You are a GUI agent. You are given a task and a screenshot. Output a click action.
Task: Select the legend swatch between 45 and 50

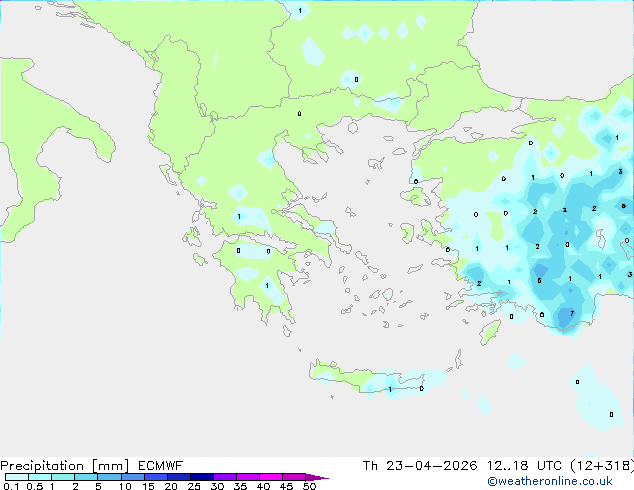pyautogui.click(x=294, y=477)
